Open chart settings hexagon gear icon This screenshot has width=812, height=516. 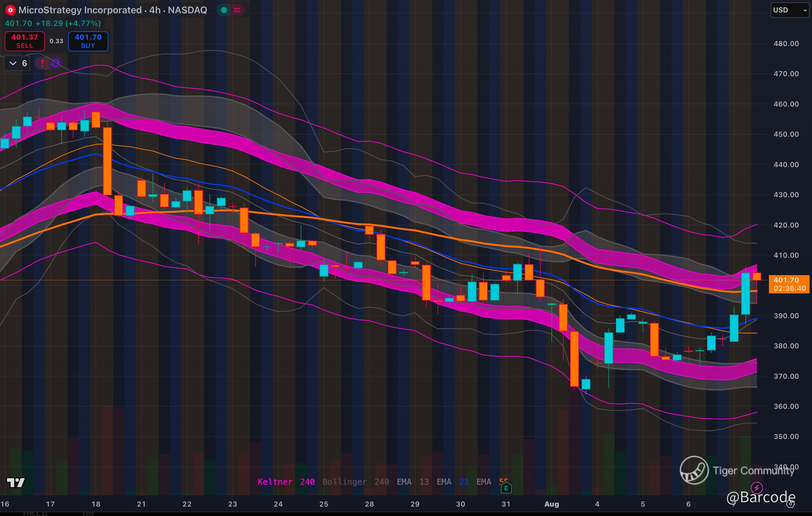tap(790, 504)
